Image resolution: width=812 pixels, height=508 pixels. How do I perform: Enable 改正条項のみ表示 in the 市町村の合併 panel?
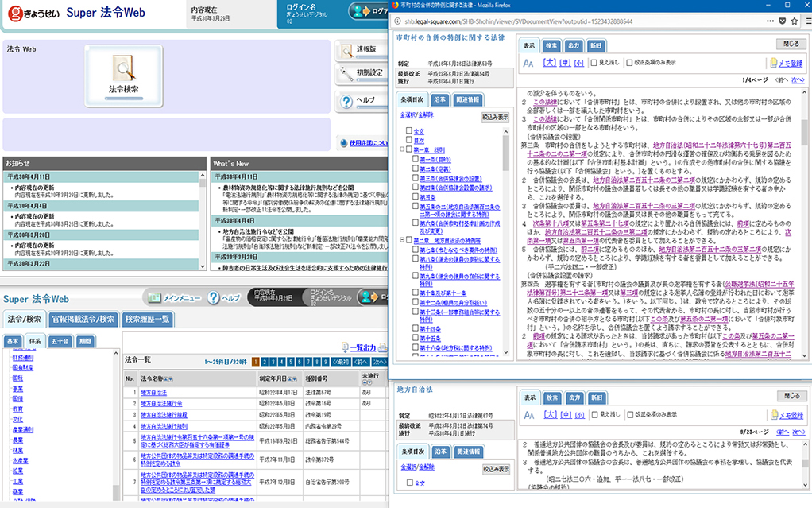click(x=629, y=63)
